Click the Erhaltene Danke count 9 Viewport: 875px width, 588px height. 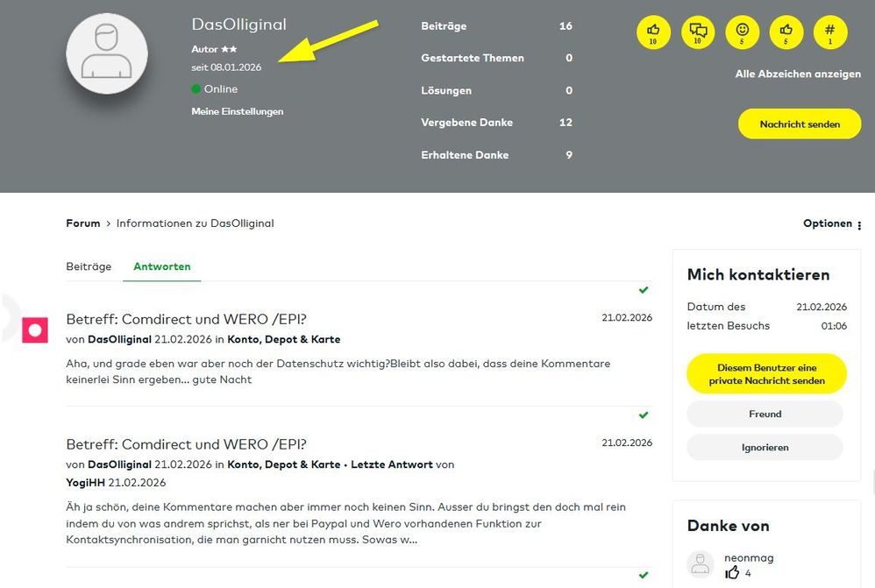[x=569, y=155]
